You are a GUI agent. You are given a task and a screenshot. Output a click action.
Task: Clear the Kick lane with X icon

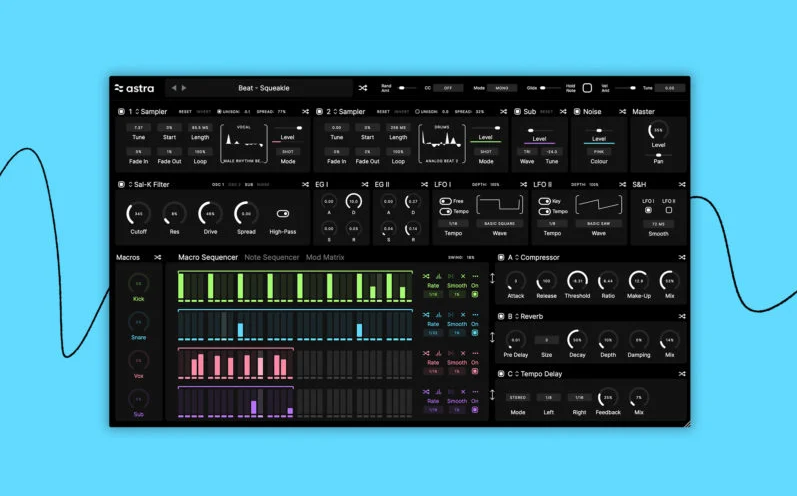tap(463, 276)
